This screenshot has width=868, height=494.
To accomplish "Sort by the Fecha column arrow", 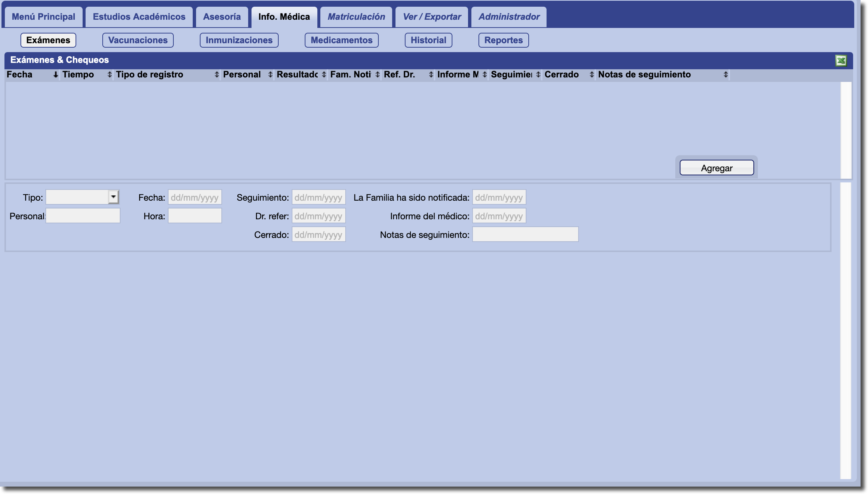I will tap(55, 75).
